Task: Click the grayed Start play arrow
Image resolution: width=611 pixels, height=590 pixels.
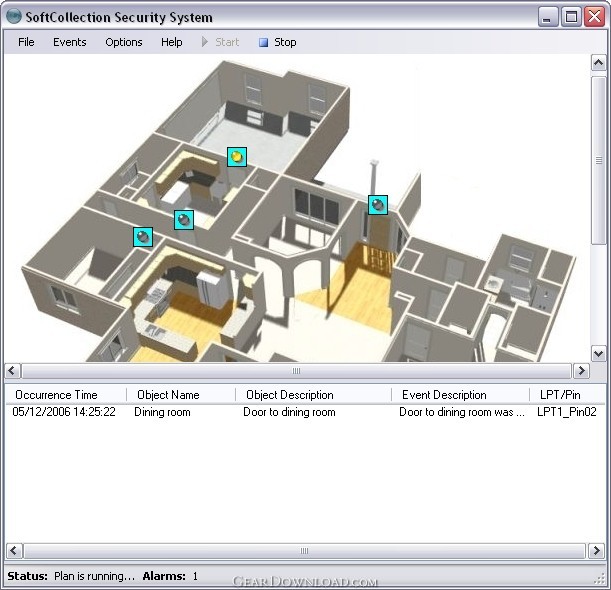Action: pyautogui.click(x=205, y=42)
